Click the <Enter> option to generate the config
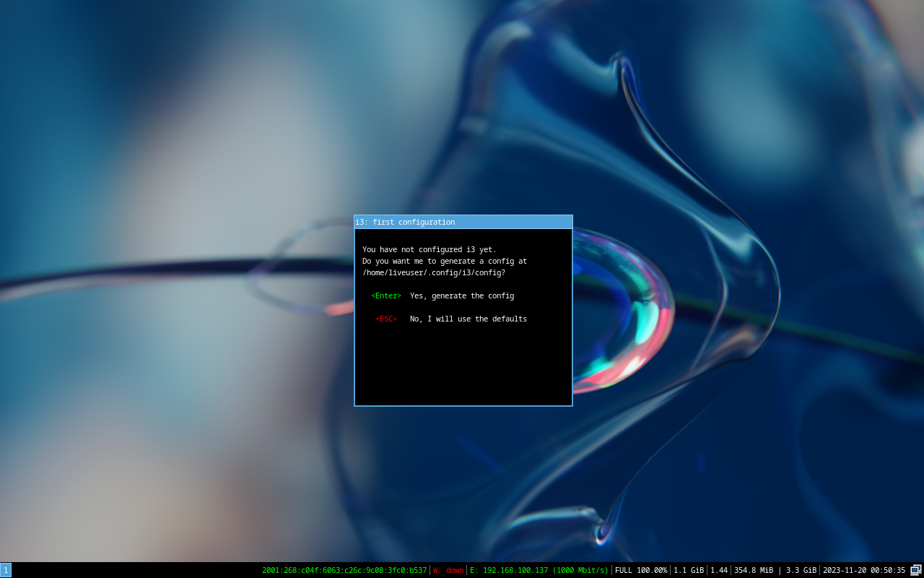Screen dimensions: 924x578 click(386, 296)
